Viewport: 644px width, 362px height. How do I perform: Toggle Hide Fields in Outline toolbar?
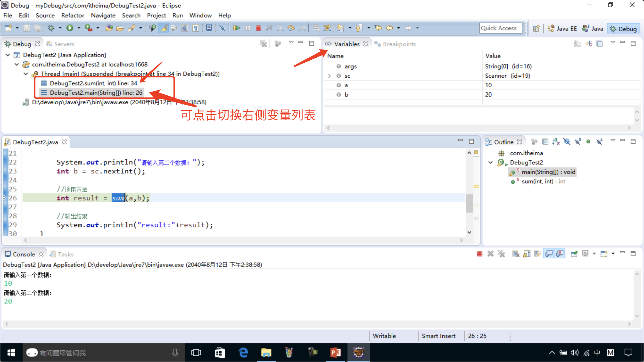pos(567,141)
